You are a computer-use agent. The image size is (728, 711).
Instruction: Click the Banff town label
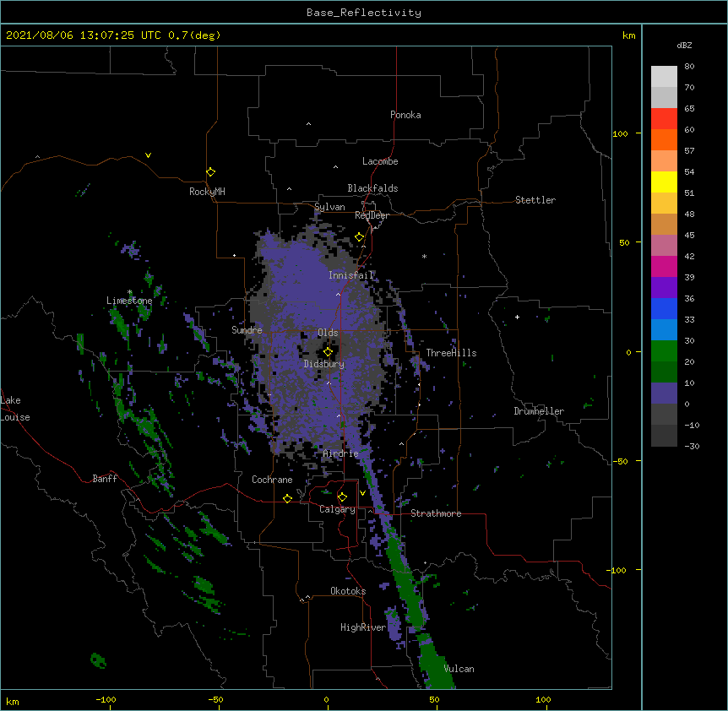(x=105, y=479)
